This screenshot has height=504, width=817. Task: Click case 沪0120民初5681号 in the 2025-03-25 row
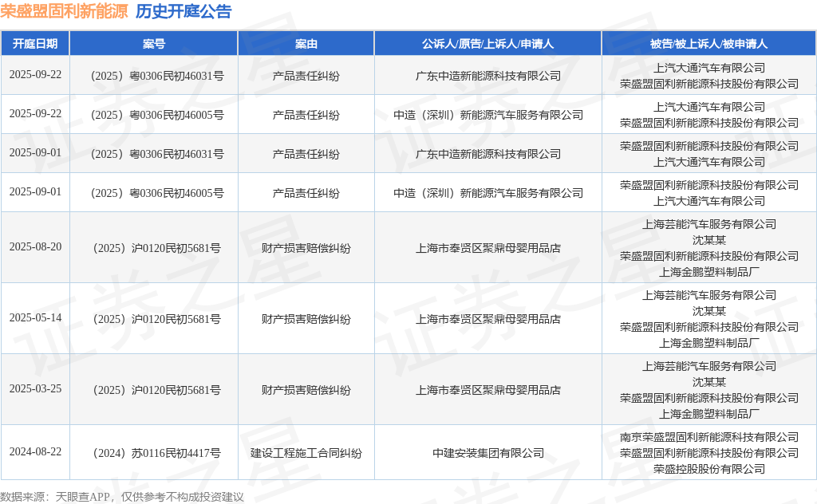tap(157, 390)
